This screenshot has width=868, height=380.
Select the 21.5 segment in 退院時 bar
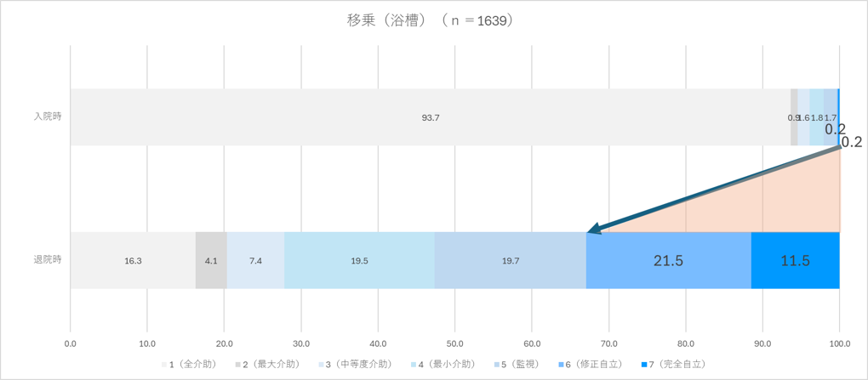tap(668, 260)
